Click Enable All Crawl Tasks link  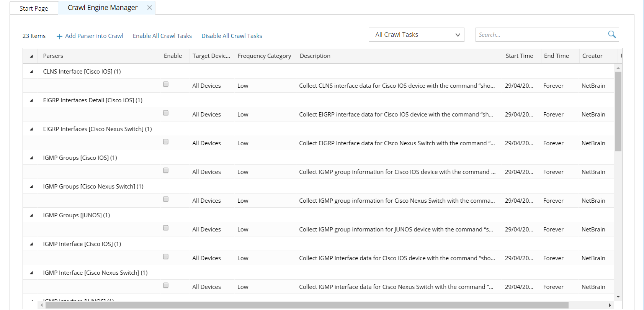point(162,36)
